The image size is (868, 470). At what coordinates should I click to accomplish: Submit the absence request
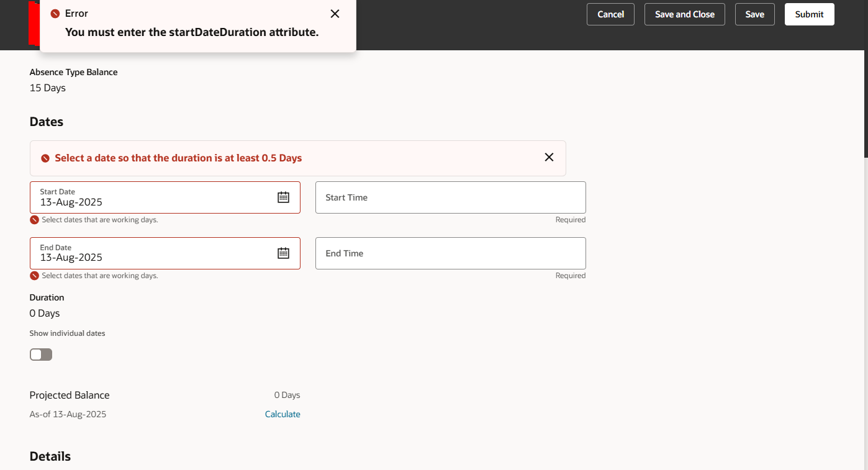coord(810,14)
